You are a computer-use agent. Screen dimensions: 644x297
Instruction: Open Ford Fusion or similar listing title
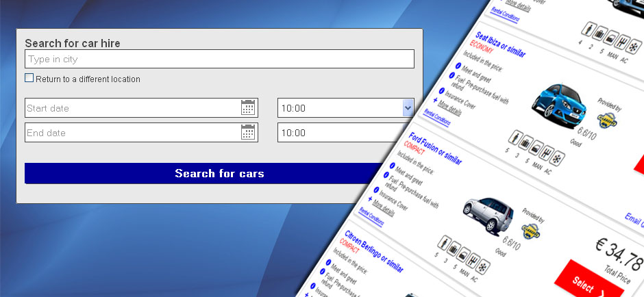tap(435, 148)
